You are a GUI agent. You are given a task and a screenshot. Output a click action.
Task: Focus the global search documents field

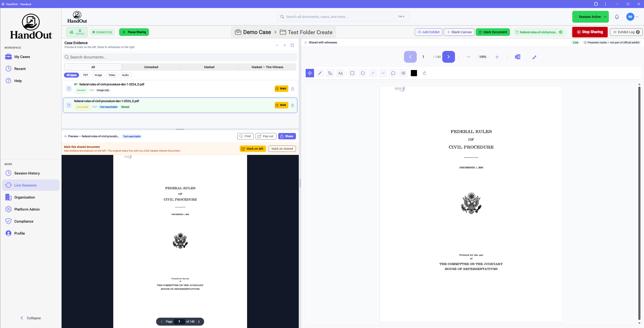coord(343,17)
